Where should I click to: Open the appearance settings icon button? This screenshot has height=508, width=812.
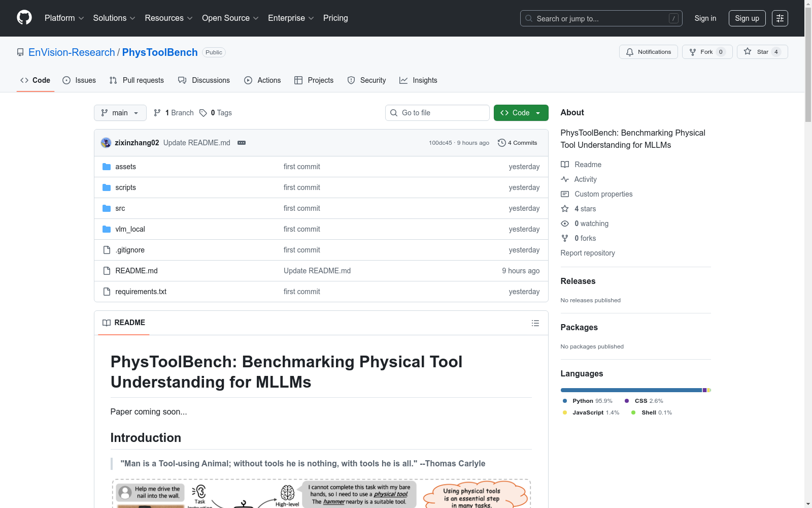780,18
